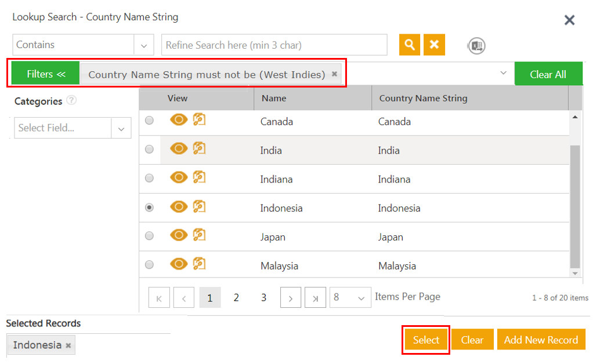This screenshot has width=593, height=364.
Task: Expand the Select Field categories dropdown
Action: (121, 128)
